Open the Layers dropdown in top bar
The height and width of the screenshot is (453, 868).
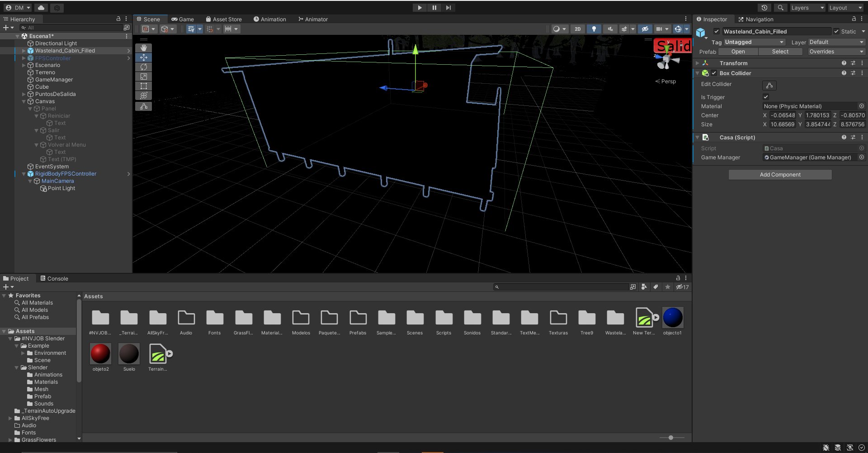click(807, 8)
